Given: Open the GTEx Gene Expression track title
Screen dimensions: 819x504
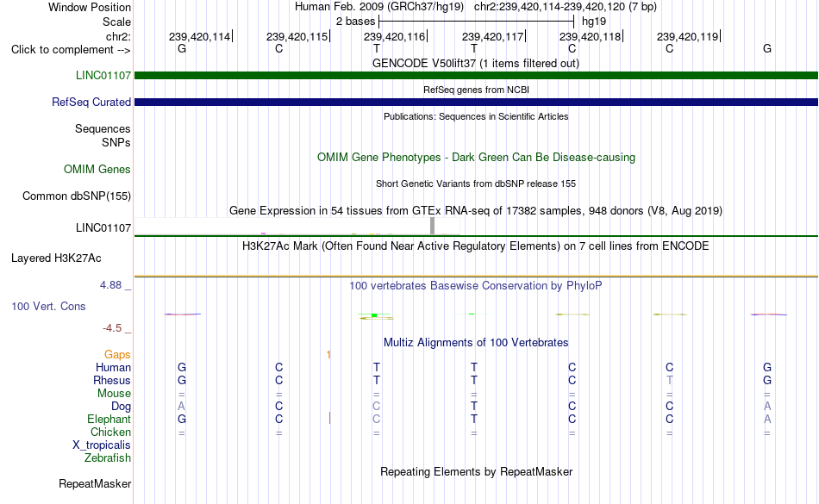Looking at the screenshot, I should coord(476,211).
